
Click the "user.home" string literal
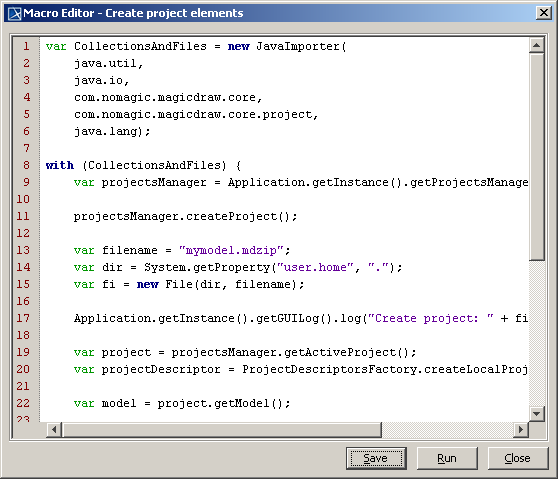click(x=315, y=267)
